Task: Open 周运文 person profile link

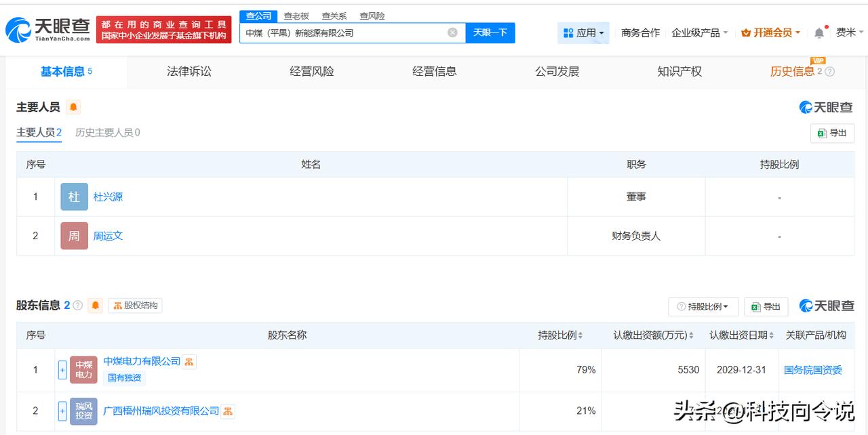Action: pyautogui.click(x=108, y=236)
